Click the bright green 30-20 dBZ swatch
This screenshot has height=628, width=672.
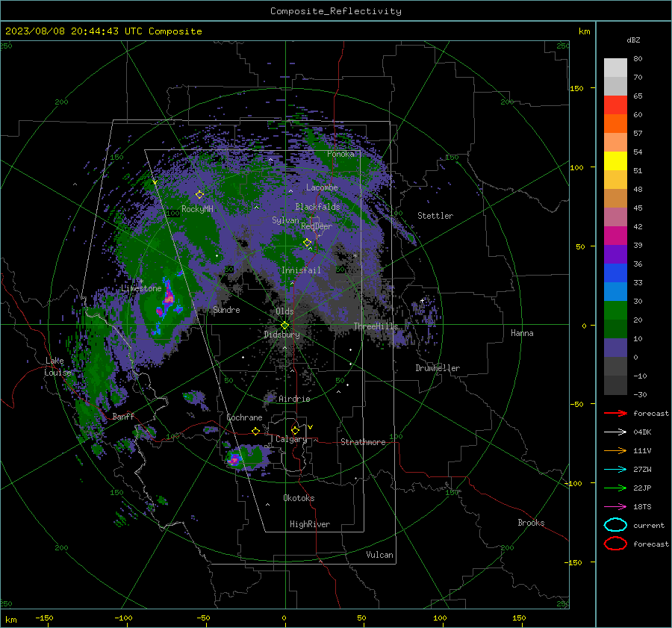tap(615, 310)
